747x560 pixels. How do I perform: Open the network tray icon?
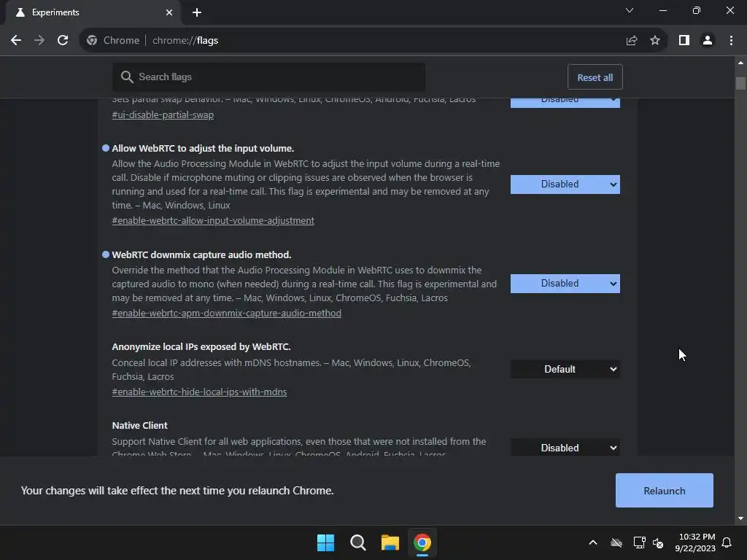(x=639, y=542)
